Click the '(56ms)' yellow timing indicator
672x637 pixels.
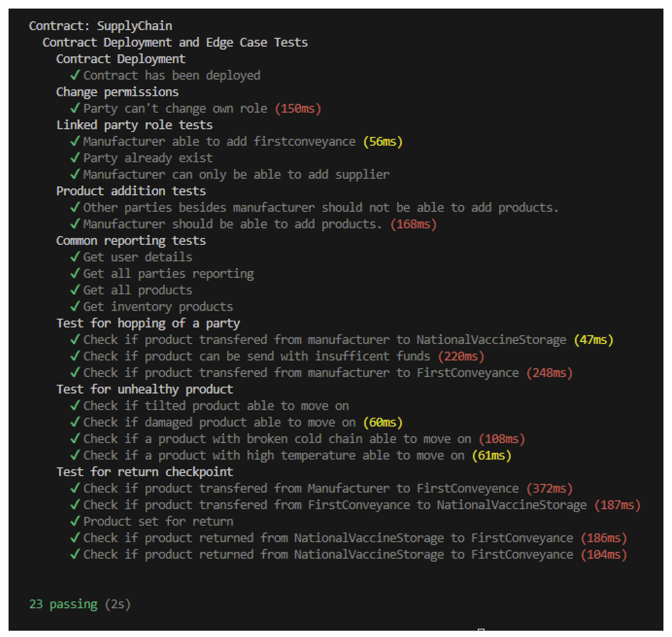383,142
